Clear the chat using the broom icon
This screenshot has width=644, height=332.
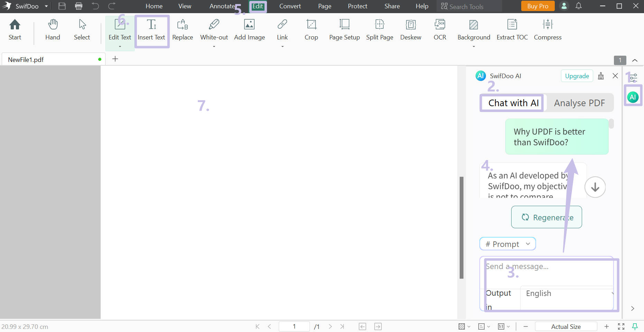[601, 76]
